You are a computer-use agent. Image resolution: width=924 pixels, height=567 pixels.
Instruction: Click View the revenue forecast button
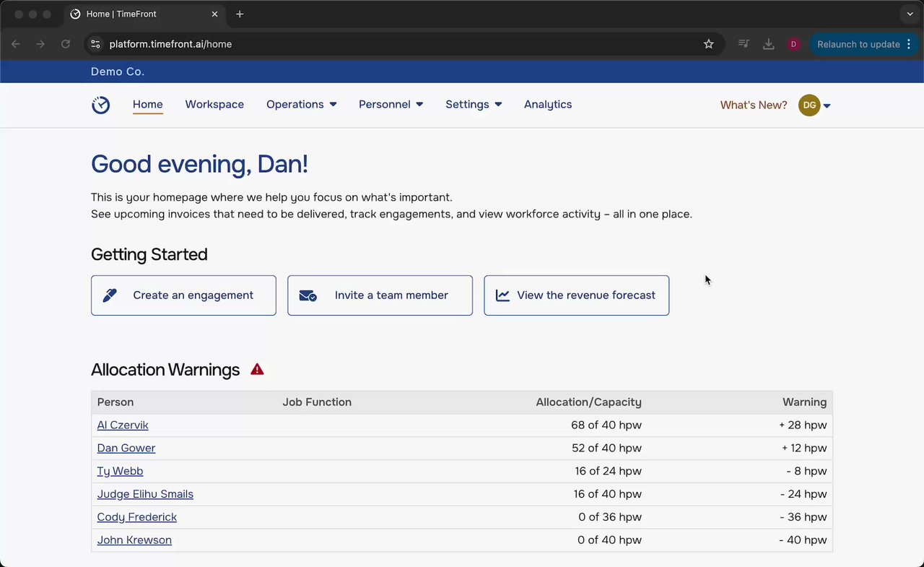pyautogui.click(x=576, y=295)
